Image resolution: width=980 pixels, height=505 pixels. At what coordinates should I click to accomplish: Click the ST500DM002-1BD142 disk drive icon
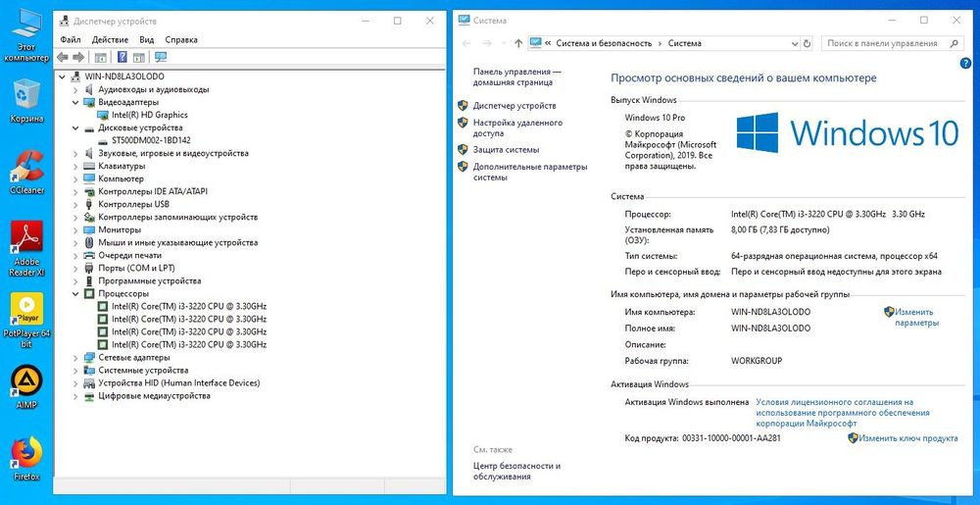pyautogui.click(x=103, y=140)
